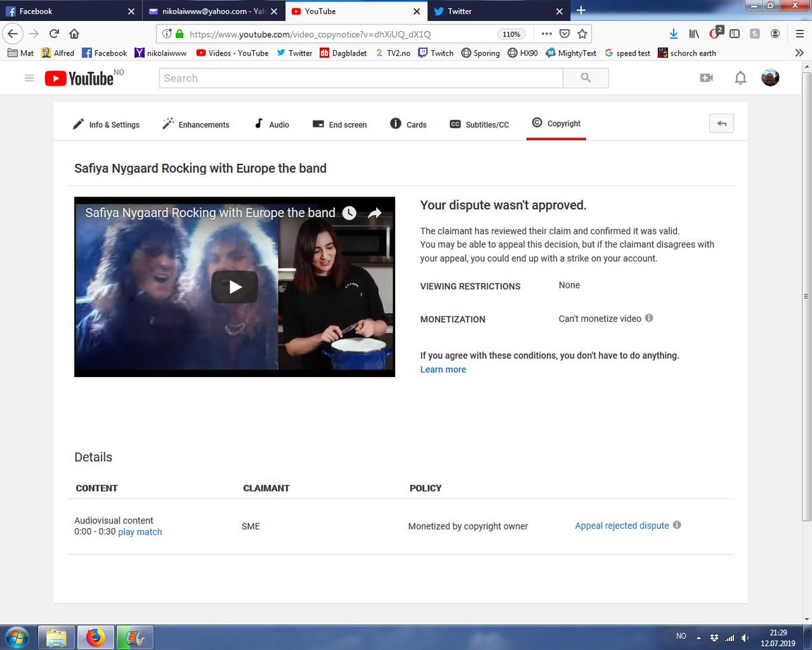Play the video in the preview player

(235, 287)
